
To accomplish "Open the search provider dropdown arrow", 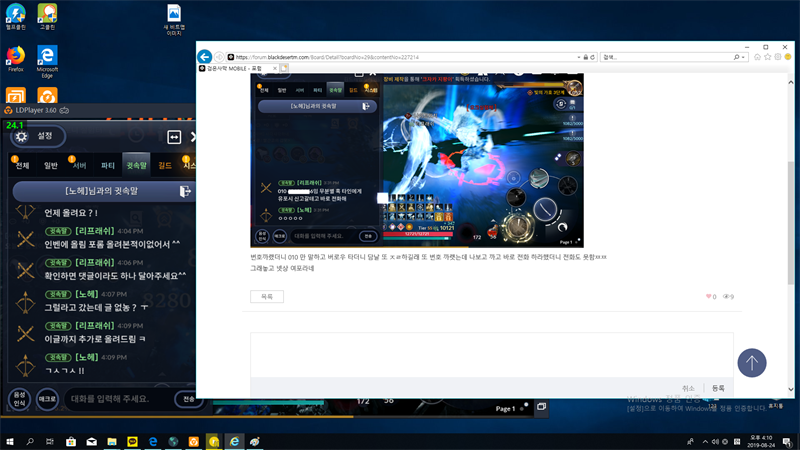I will pos(743,57).
